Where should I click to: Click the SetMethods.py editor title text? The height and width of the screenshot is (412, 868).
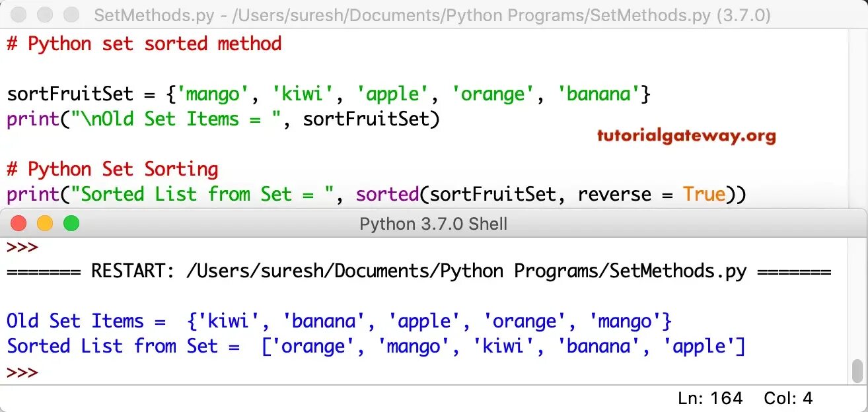(432, 15)
